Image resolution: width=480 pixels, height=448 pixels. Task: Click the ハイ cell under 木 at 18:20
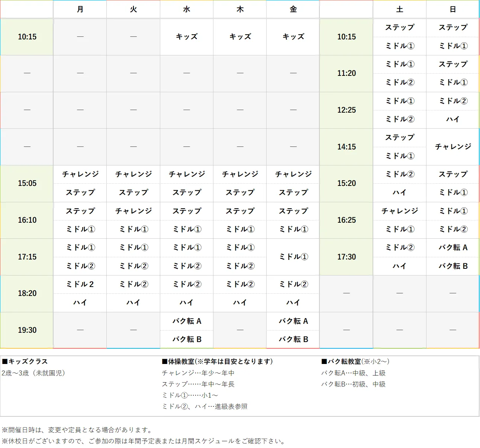point(239,303)
